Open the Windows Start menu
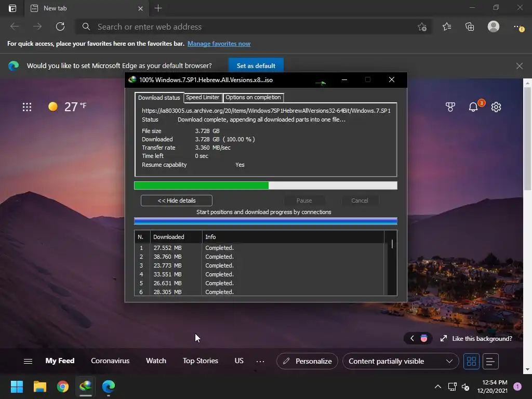Screen dimensions: 532x399 [x=17, y=387]
